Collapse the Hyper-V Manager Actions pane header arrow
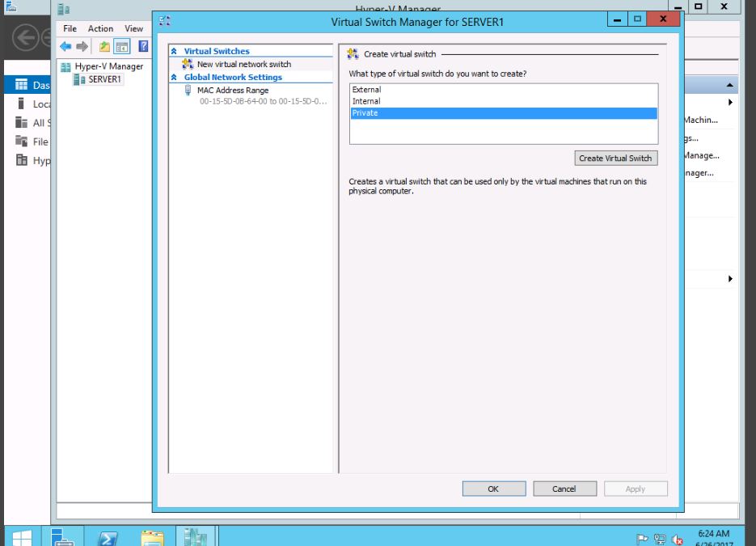 click(x=730, y=85)
